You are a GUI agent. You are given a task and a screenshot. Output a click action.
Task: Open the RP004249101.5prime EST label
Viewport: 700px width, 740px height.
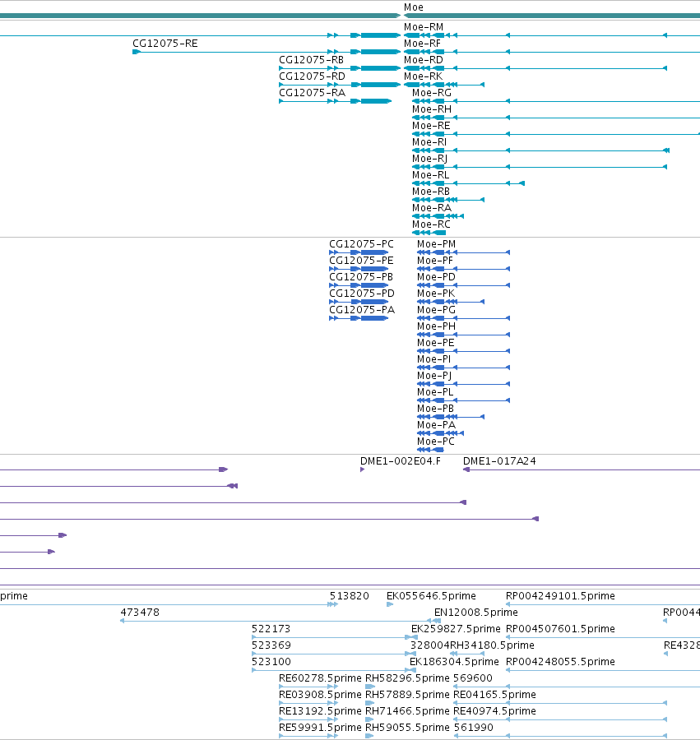[x=560, y=596]
